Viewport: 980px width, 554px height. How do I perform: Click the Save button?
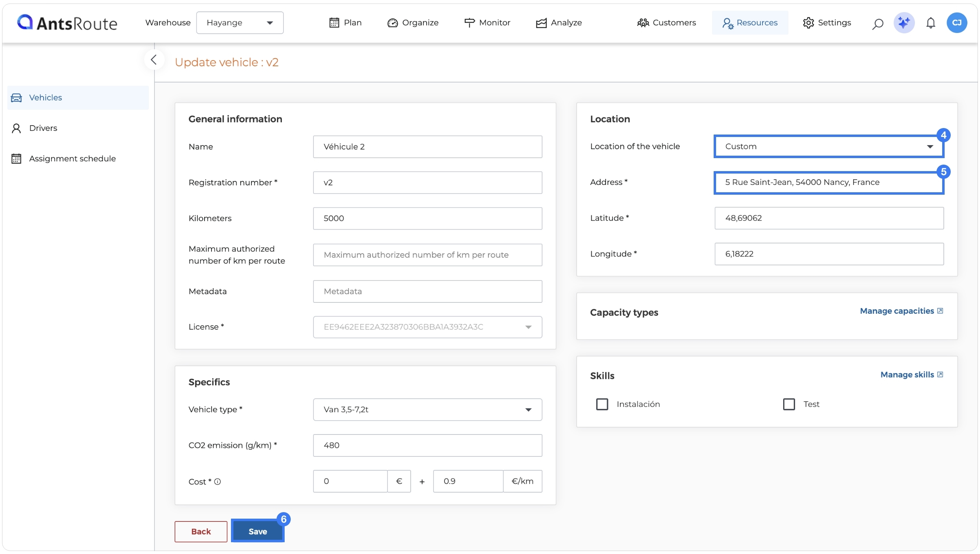pos(258,531)
